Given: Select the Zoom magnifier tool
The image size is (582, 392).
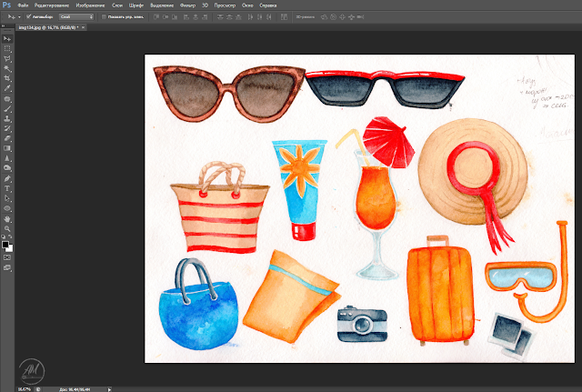Looking at the screenshot, I should click(x=7, y=227).
